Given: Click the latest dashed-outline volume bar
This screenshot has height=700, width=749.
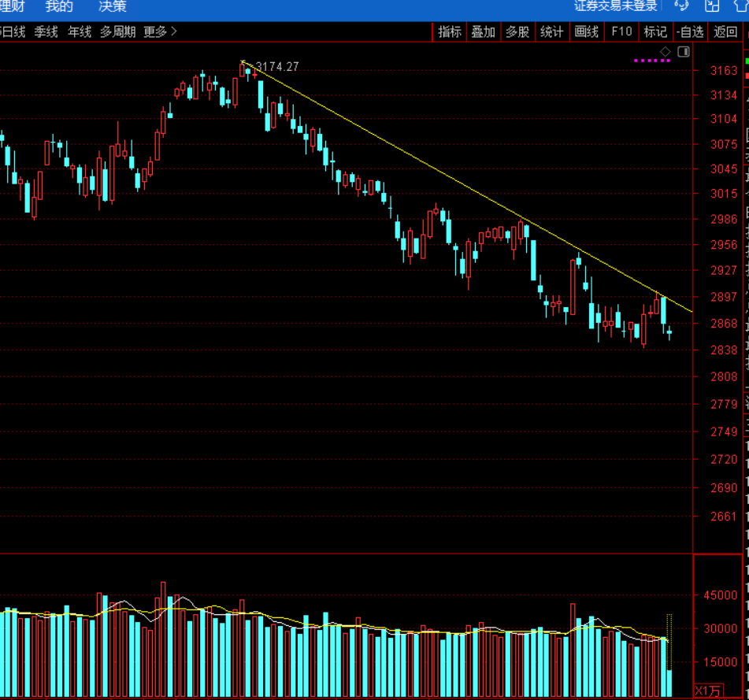Looking at the screenshot, I should coord(669,643).
